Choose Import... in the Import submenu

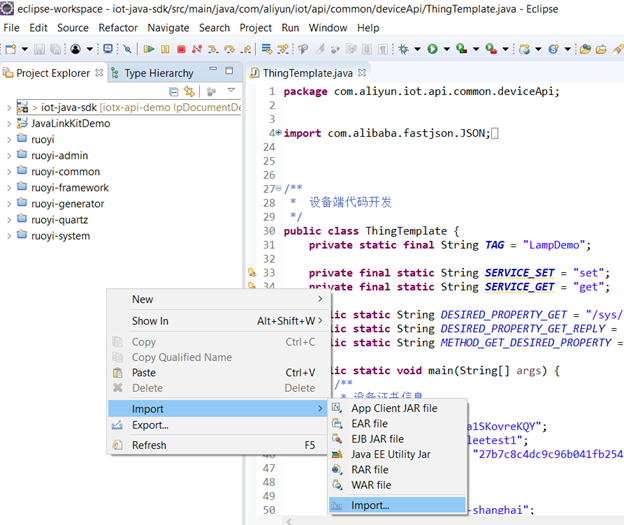[x=397, y=505]
